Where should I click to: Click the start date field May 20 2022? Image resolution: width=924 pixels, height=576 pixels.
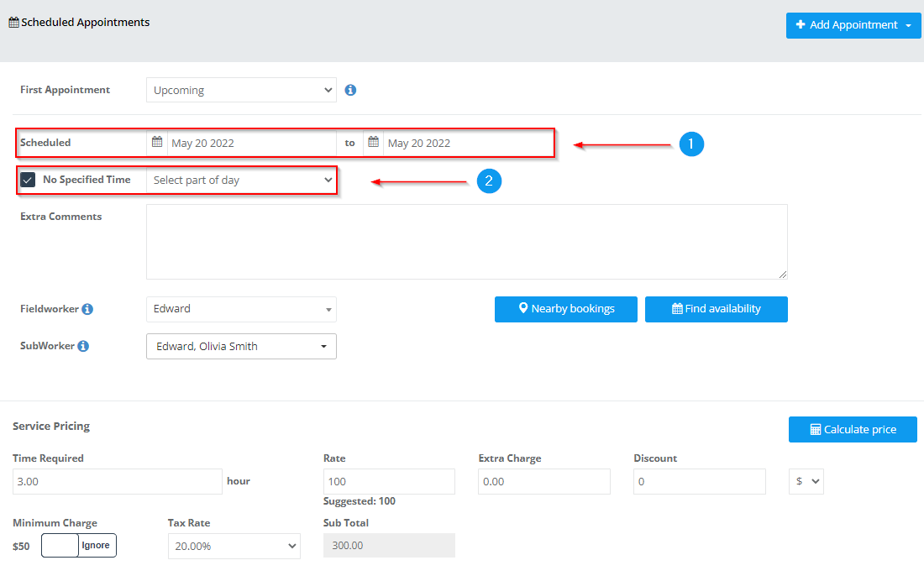tap(252, 143)
